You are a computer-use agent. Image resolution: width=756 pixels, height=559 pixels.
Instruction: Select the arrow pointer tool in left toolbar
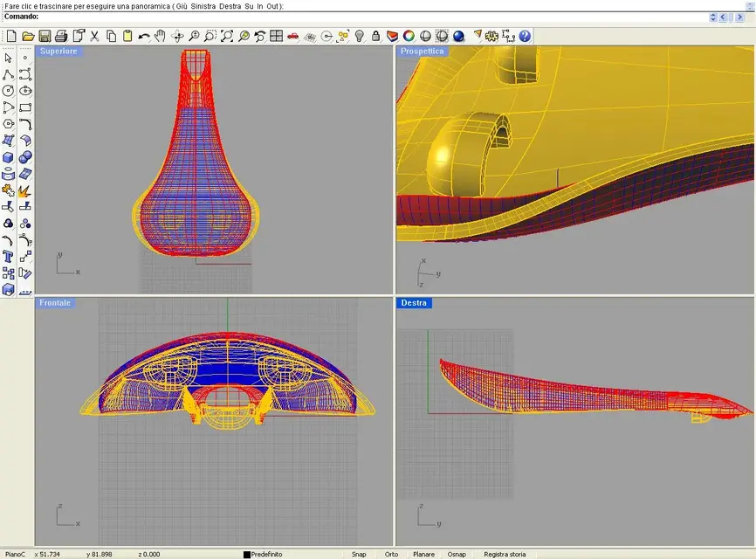click(x=8, y=58)
